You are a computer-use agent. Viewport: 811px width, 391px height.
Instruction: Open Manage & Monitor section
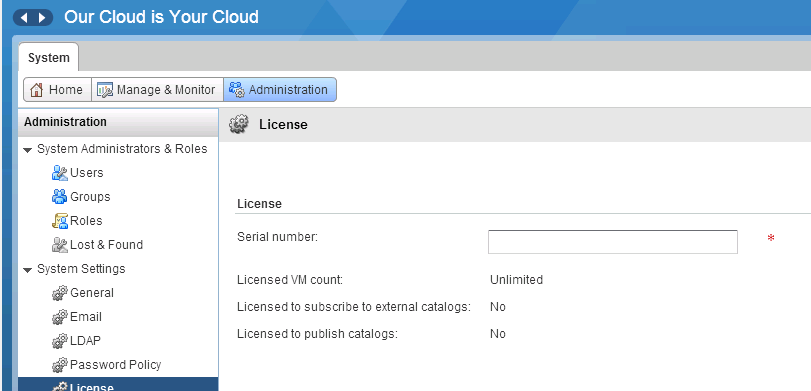[157, 89]
